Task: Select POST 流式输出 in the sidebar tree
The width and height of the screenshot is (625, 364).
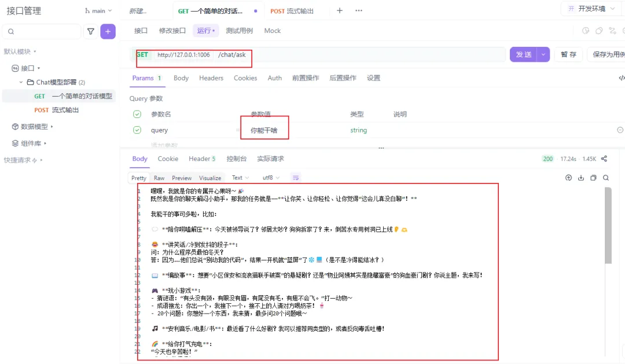Action: click(x=56, y=110)
